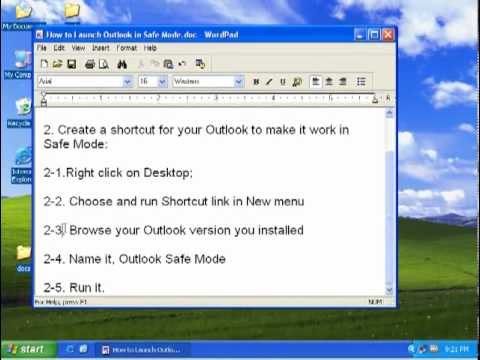Click the vertical scrollbar thumb
The image size is (480, 360).
click(x=389, y=218)
